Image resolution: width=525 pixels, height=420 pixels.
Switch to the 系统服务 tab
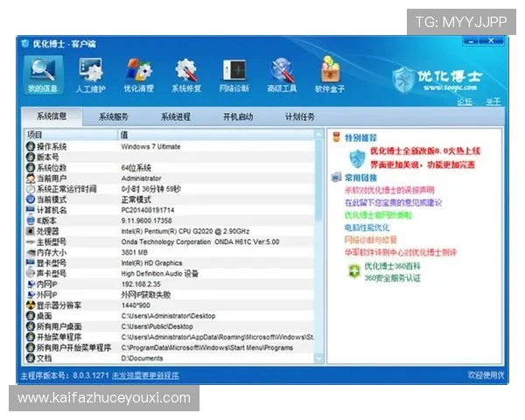pyautogui.click(x=114, y=116)
